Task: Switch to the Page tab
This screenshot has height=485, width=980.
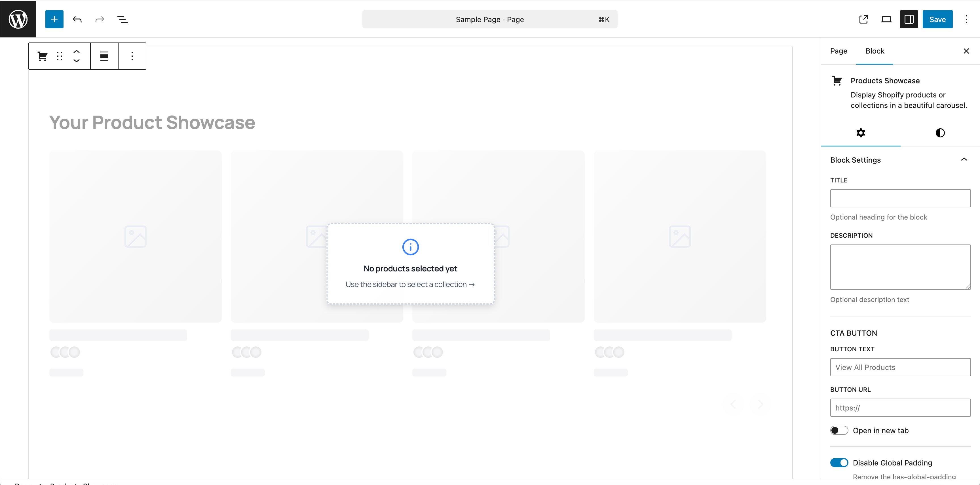Action: (839, 50)
